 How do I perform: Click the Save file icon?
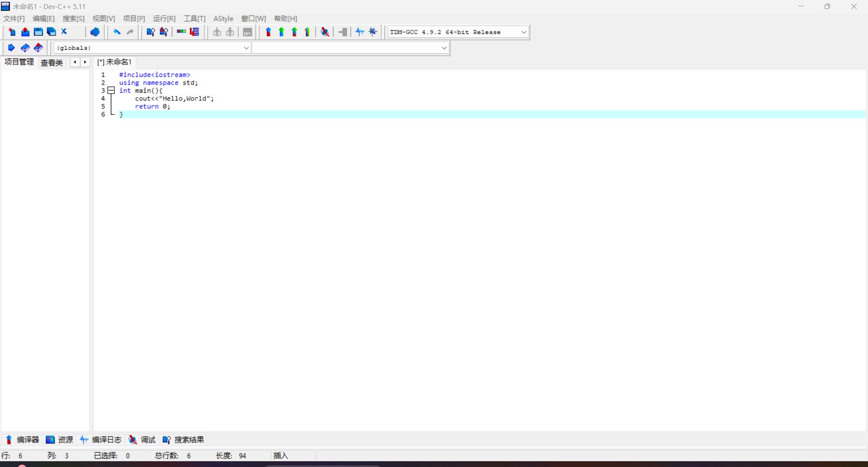point(38,32)
